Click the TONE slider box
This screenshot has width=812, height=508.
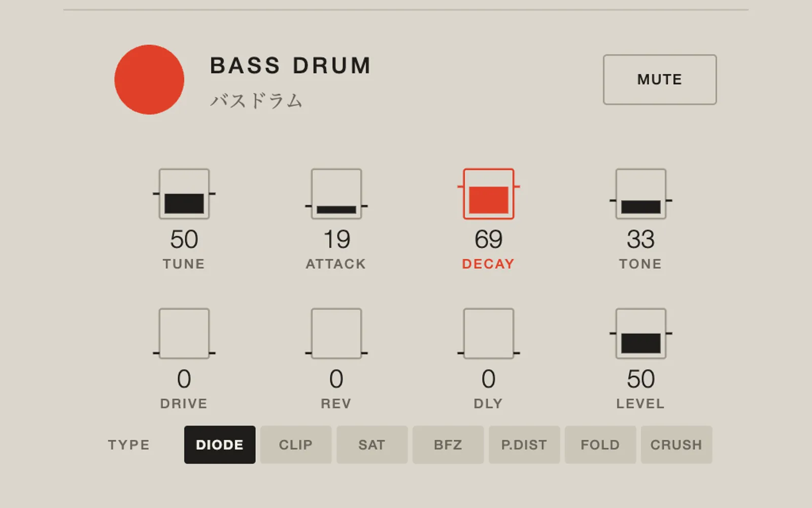tap(641, 194)
